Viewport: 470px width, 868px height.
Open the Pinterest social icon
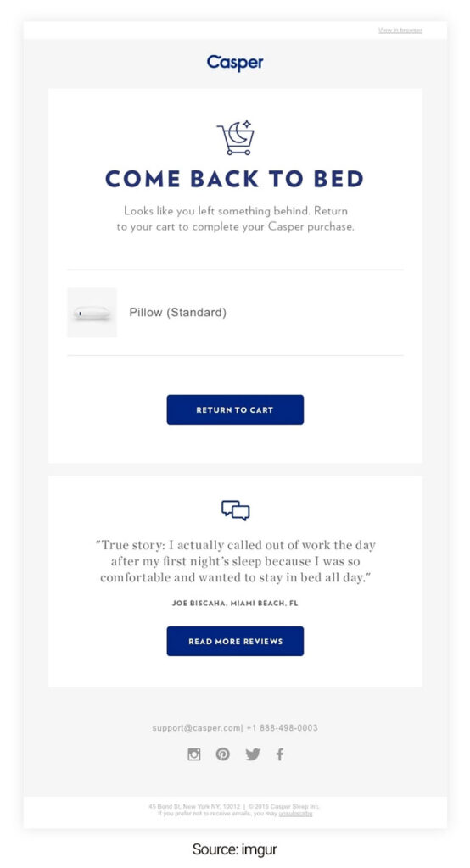(223, 754)
